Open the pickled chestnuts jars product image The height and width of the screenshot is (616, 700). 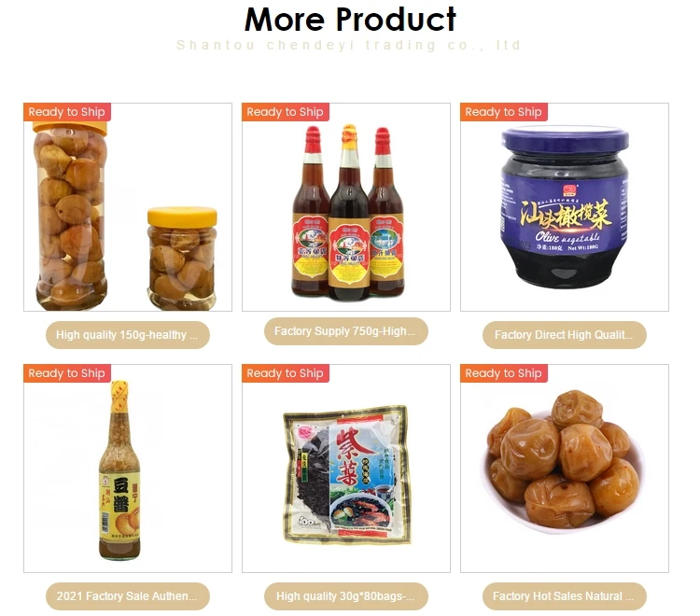click(128, 207)
